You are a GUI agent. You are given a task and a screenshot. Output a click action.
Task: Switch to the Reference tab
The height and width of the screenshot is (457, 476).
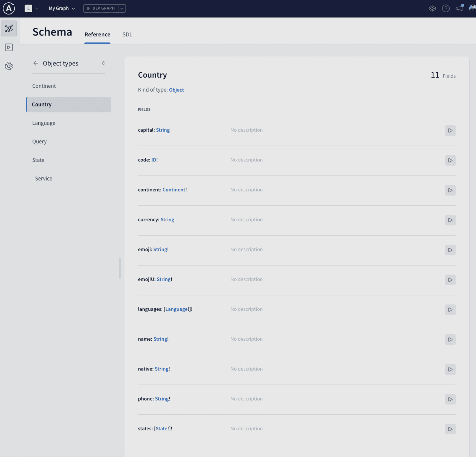point(97,34)
